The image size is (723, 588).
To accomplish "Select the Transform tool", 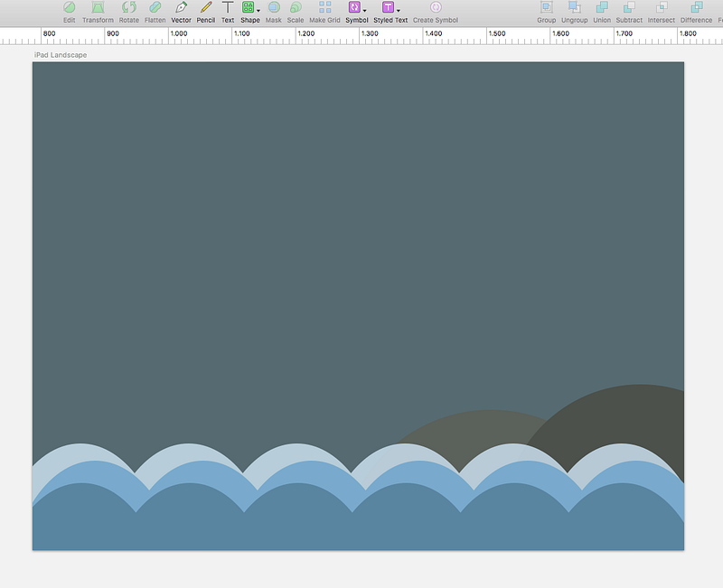I will [98, 7].
